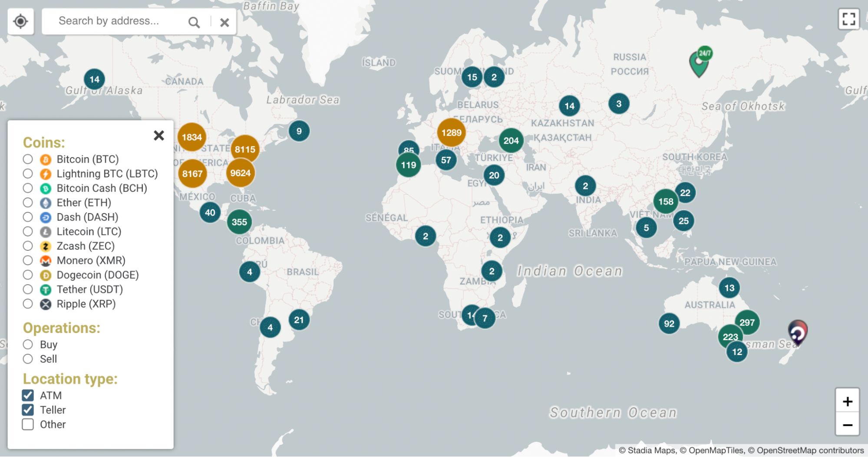Click the search magnifier icon
Image resolution: width=868 pixels, height=457 pixels.
tap(195, 21)
